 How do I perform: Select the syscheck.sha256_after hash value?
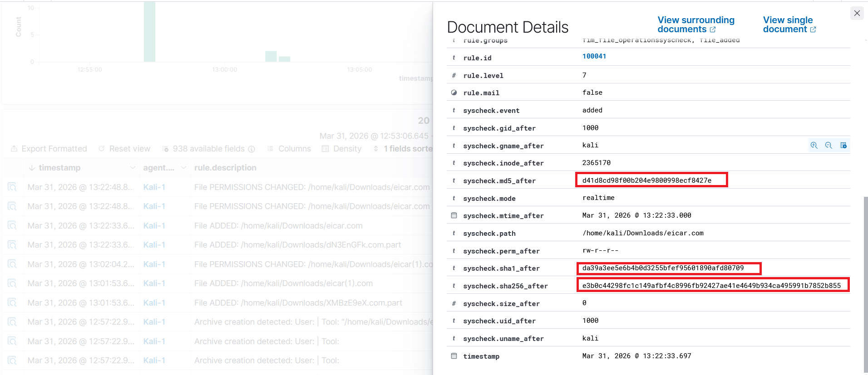pos(711,286)
